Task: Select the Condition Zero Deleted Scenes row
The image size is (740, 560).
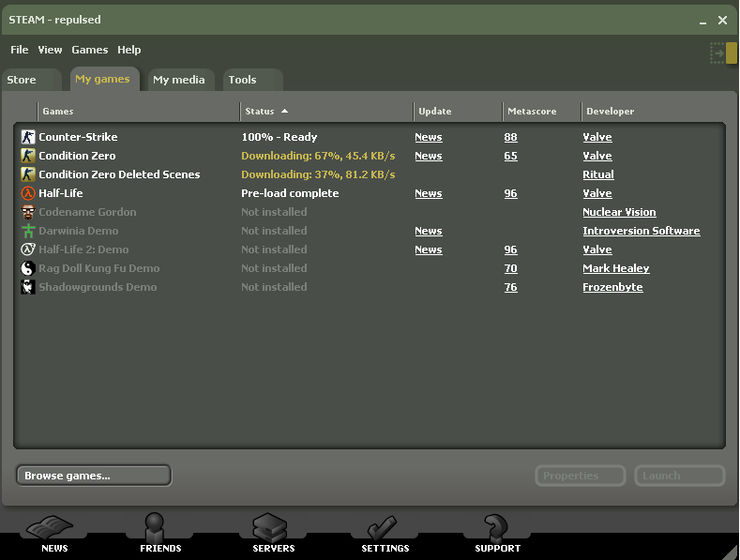Action: [x=370, y=174]
